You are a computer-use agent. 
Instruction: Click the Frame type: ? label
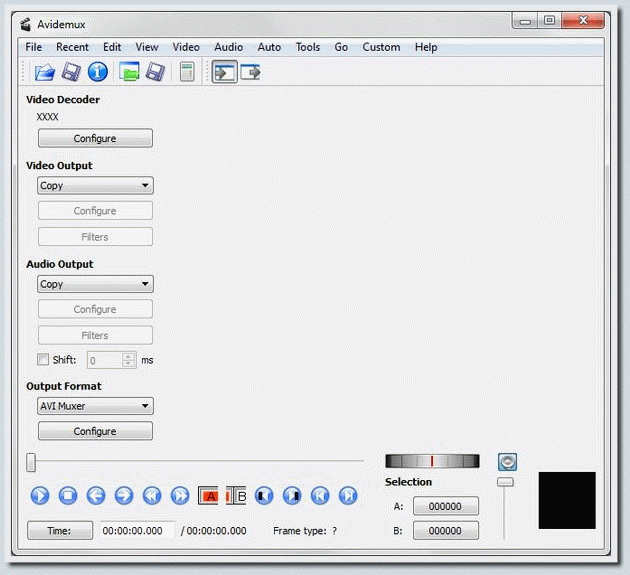pyautogui.click(x=305, y=531)
